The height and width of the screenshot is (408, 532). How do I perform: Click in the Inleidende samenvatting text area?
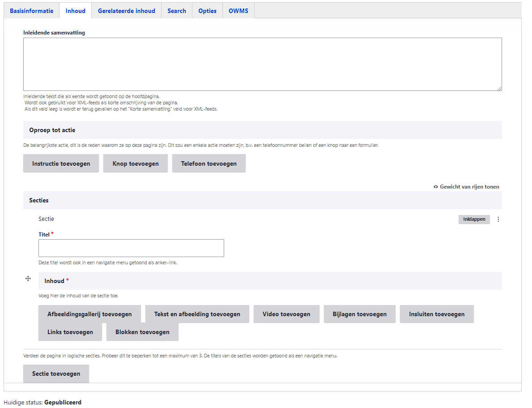[262, 64]
